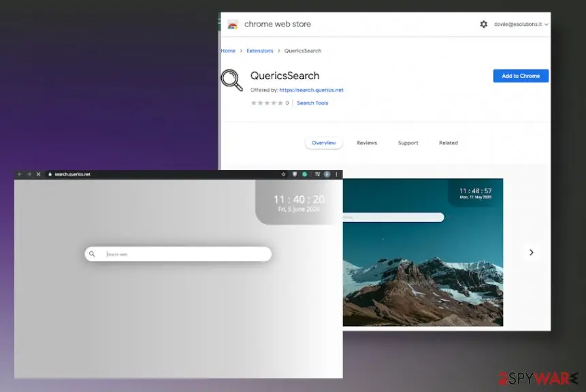Click the mountain preview screenshot
Image resolution: width=586 pixels, height=392 pixels.
pyautogui.click(x=423, y=252)
